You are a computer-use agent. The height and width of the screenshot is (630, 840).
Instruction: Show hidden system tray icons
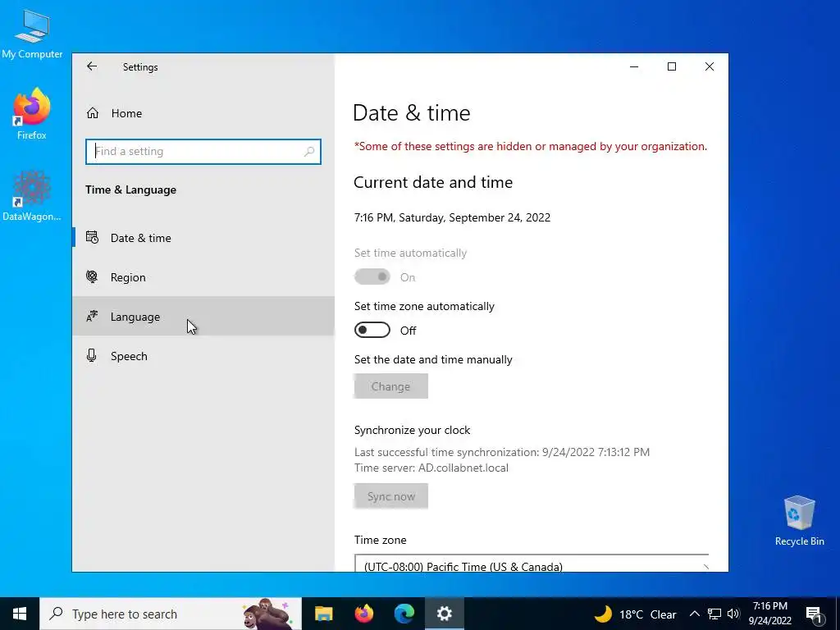pos(694,614)
